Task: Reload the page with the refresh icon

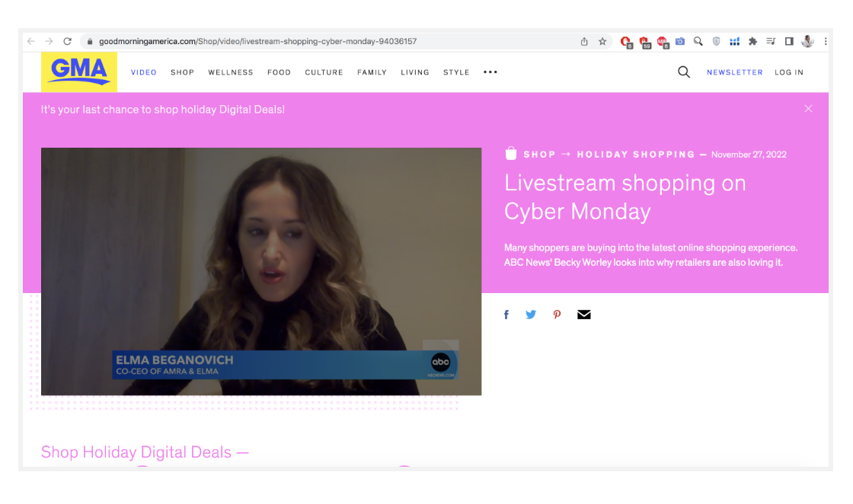Action: [x=68, y=41]
